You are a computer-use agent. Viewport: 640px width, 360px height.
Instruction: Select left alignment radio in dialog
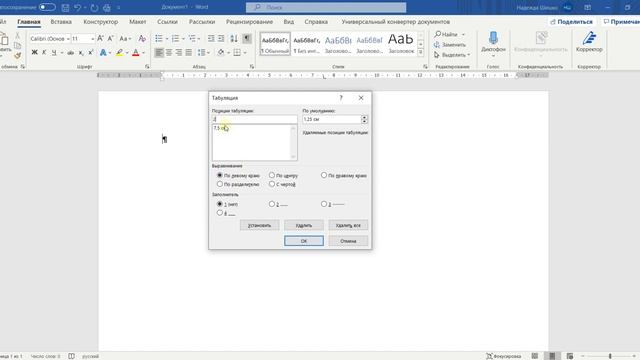220,175
